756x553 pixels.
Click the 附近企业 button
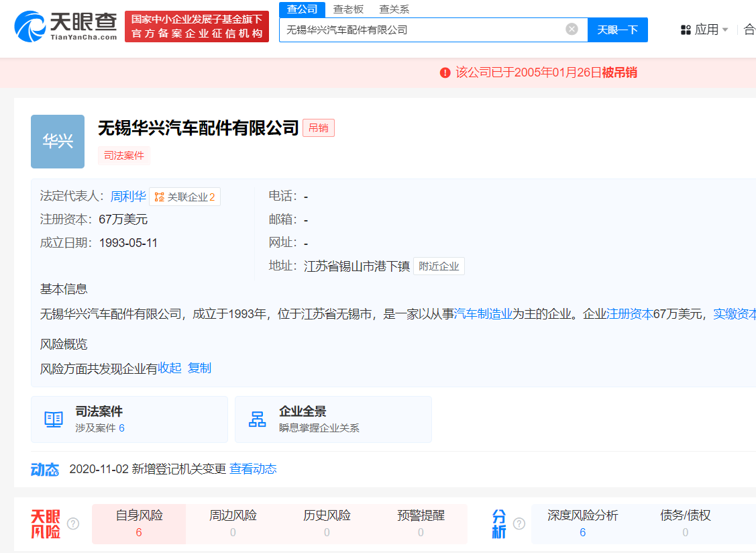click(439, 266)
